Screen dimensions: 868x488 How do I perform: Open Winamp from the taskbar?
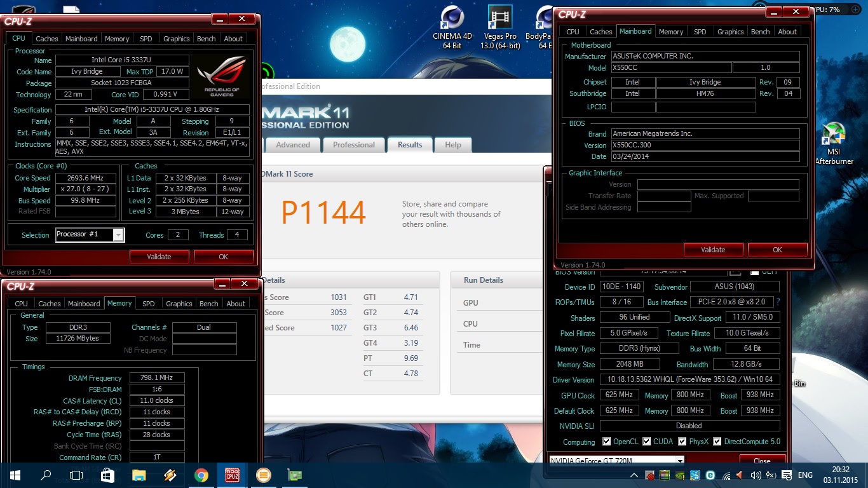coord(170,475)
